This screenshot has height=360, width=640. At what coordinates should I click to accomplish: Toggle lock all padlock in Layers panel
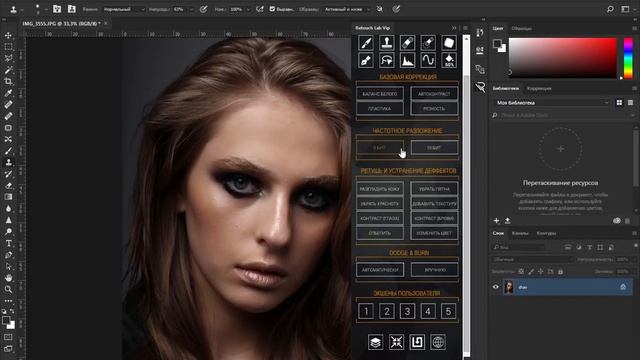(x=560, y=271)
